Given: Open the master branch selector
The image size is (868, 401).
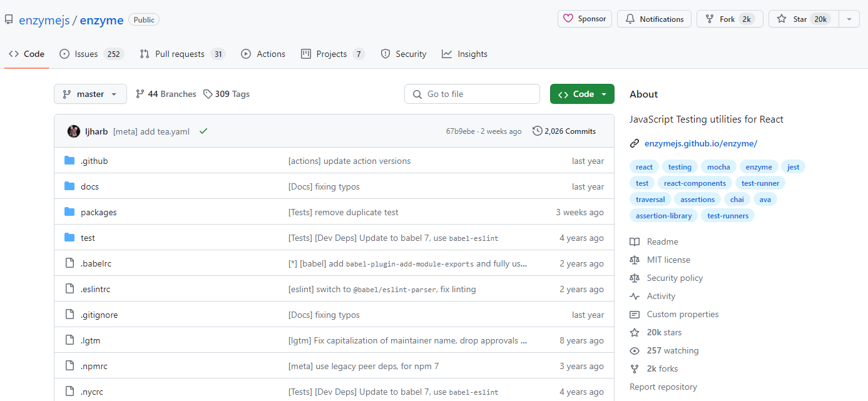Looking at the screenshot, I should click(x=89, y=93).
